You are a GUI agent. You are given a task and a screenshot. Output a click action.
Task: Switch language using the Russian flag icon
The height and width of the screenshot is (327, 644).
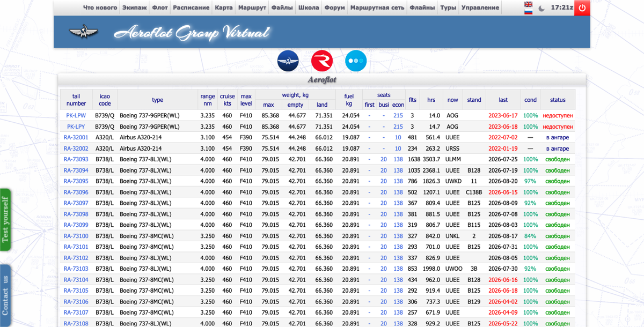pyautogui.click(x=528, y=11)
